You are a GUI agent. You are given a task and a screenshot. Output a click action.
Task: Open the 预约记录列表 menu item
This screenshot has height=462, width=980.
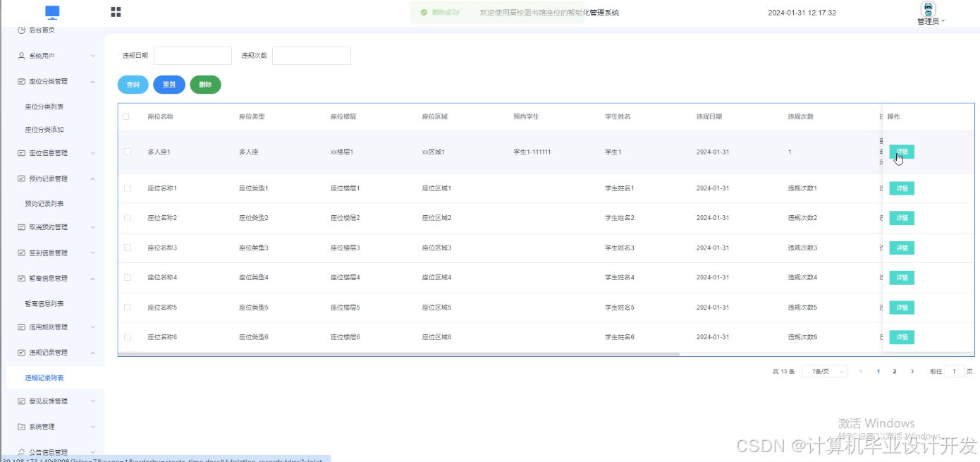(44, 204)
